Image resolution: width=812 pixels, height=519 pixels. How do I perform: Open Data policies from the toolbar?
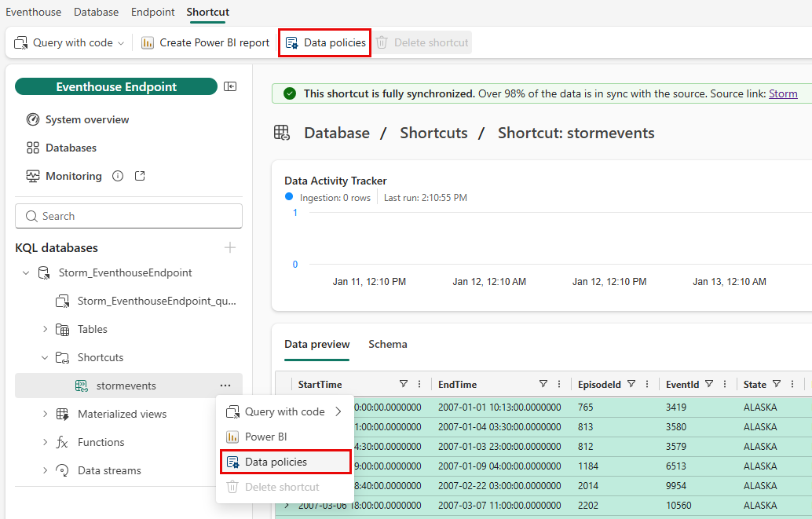325,42
